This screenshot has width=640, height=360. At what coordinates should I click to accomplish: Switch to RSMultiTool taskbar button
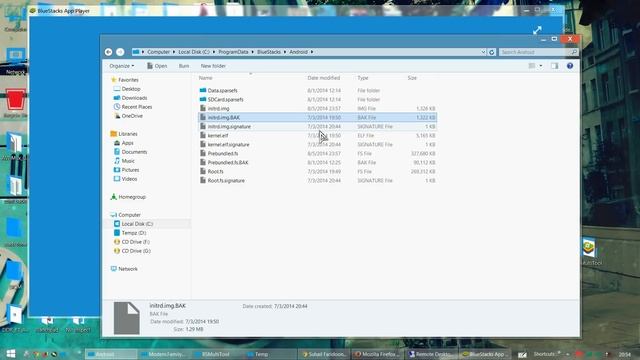216,354
